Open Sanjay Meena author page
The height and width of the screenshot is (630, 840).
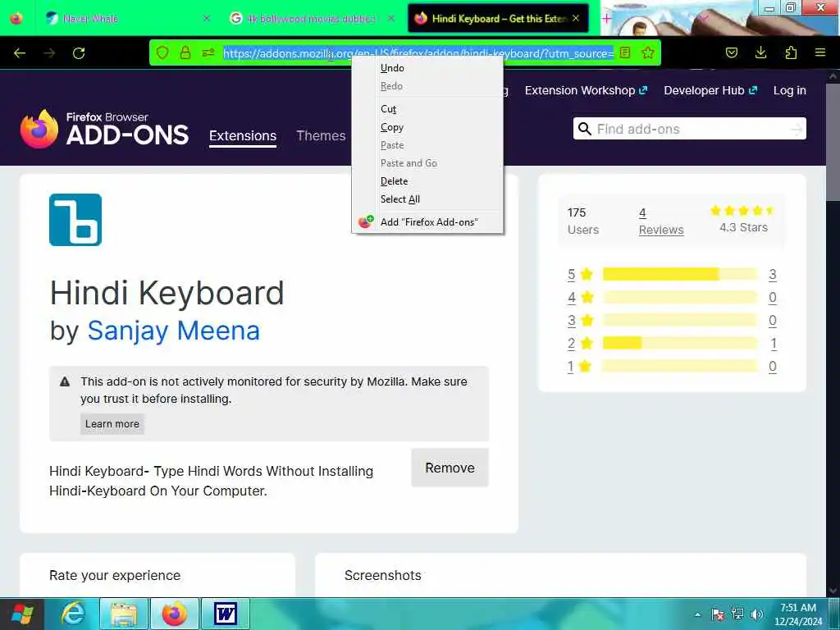click(174, 331)
